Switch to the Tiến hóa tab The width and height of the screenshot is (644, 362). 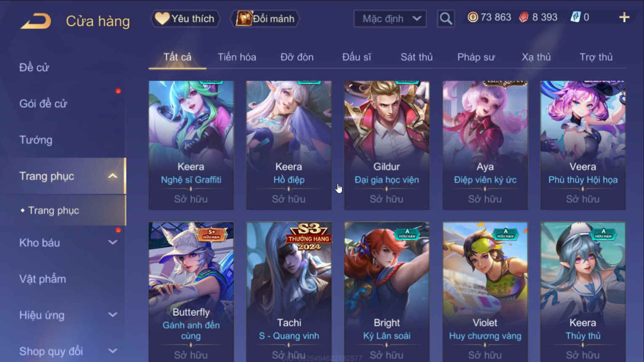(237, 57)
